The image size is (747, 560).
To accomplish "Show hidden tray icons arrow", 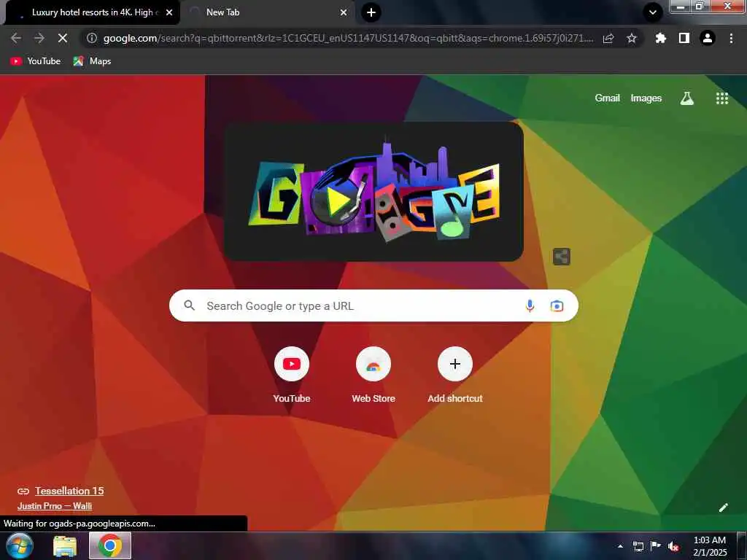I will pyautogui.click(x=620, y=546).
